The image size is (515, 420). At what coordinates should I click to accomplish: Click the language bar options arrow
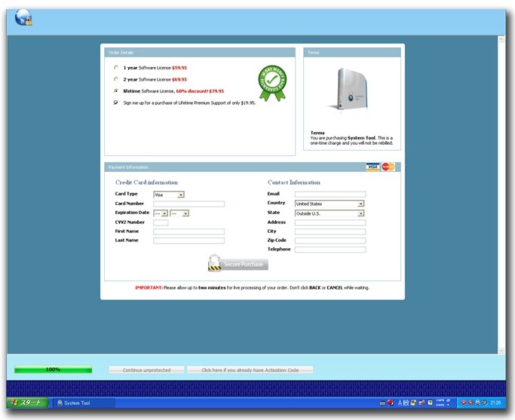click(448, 405)
